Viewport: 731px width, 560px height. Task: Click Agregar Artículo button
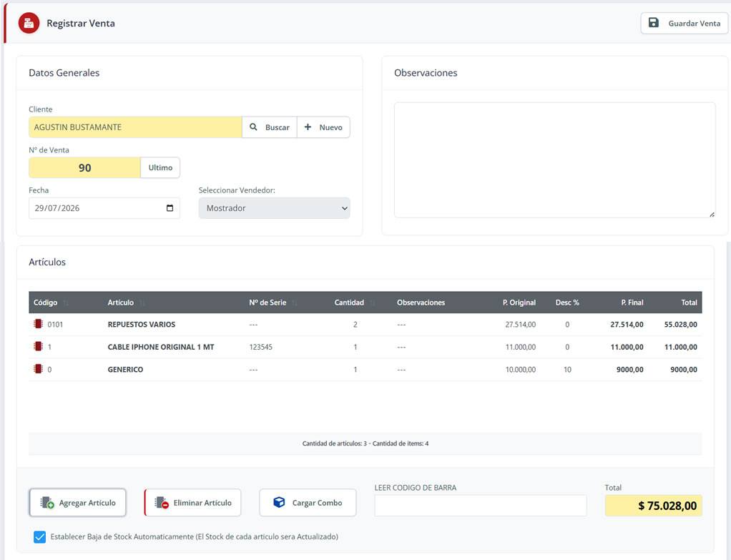[77, 503]
